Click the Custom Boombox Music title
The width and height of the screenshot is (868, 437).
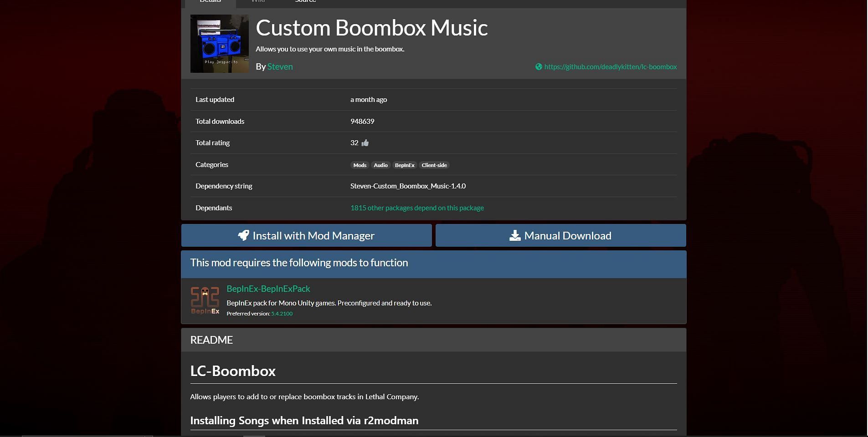[x=372, y=28]
